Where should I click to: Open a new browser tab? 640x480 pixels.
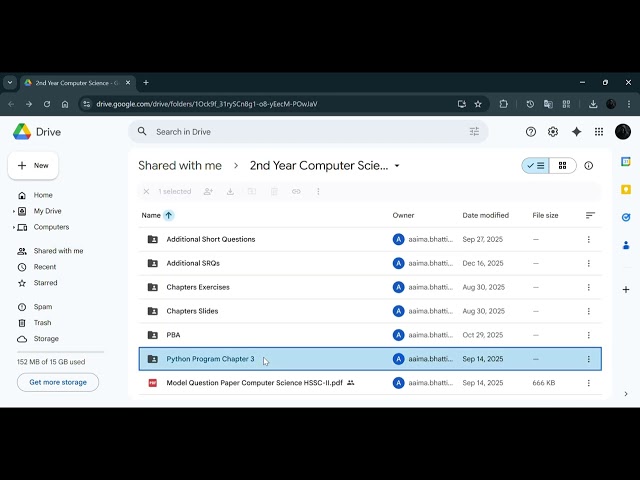click(146, 82)
